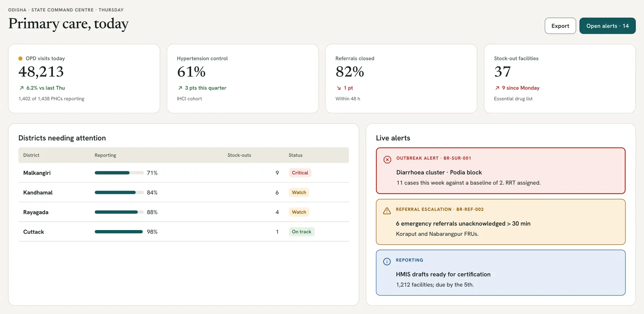Click the Export button
Image resolution: width=644 pixels, height=314 pixels.
(560, 26)
